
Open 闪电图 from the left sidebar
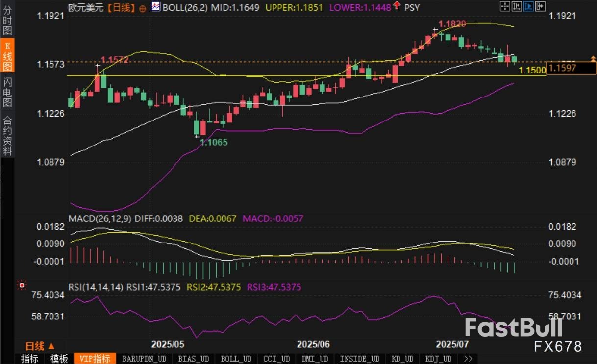coord(7,92)
